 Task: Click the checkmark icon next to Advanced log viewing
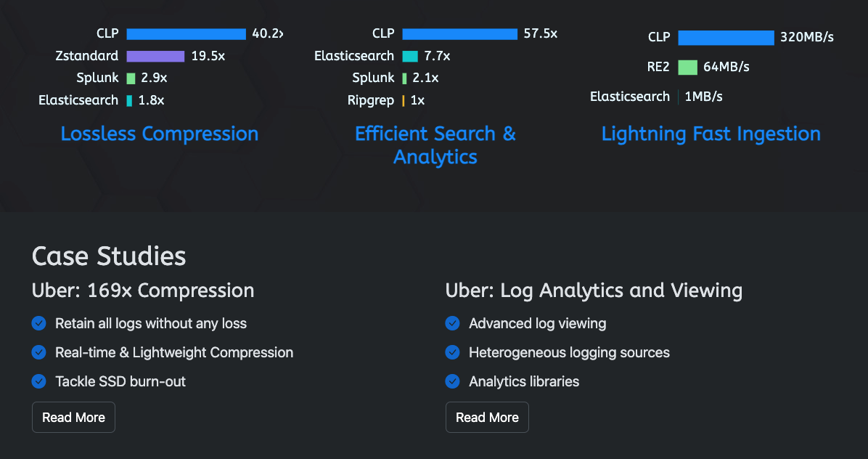point(453,323)
